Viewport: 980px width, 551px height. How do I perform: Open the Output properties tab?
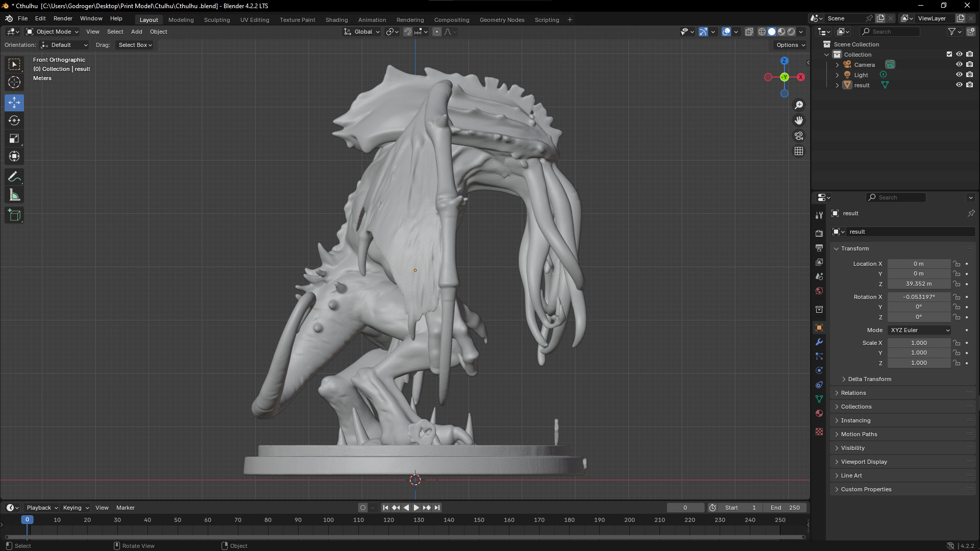point(819,247)
